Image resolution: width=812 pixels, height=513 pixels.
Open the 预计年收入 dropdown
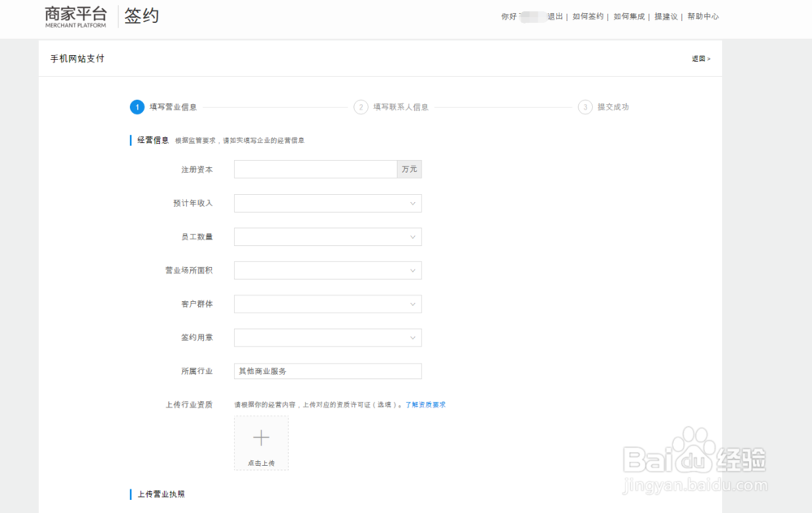click(327, 202)
